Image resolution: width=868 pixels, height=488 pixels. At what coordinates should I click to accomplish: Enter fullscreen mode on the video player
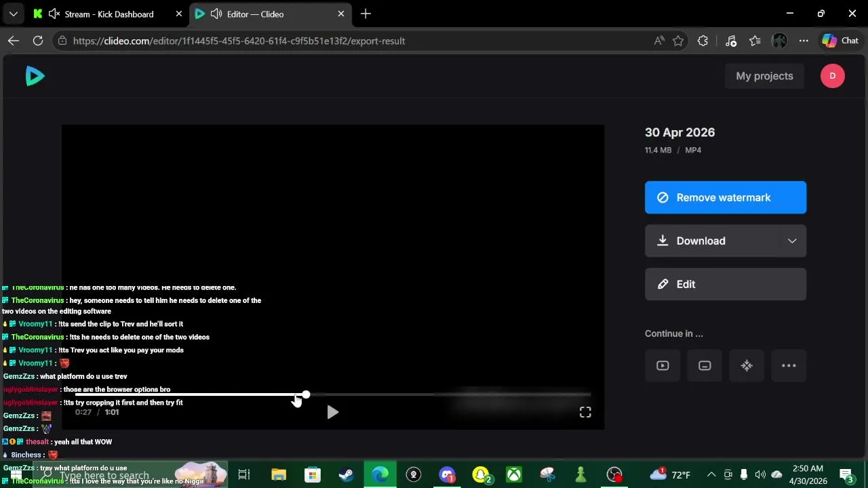(x=585, y=412)
